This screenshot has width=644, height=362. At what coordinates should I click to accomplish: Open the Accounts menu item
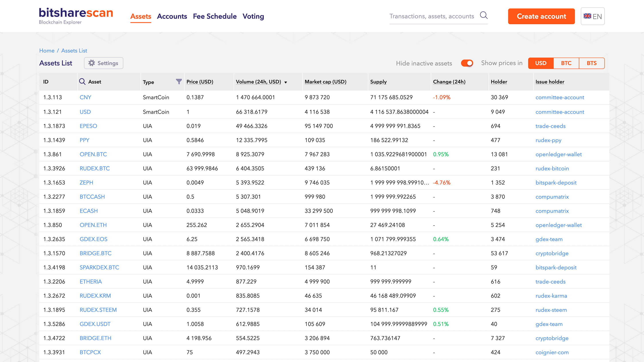click(172, 17)
